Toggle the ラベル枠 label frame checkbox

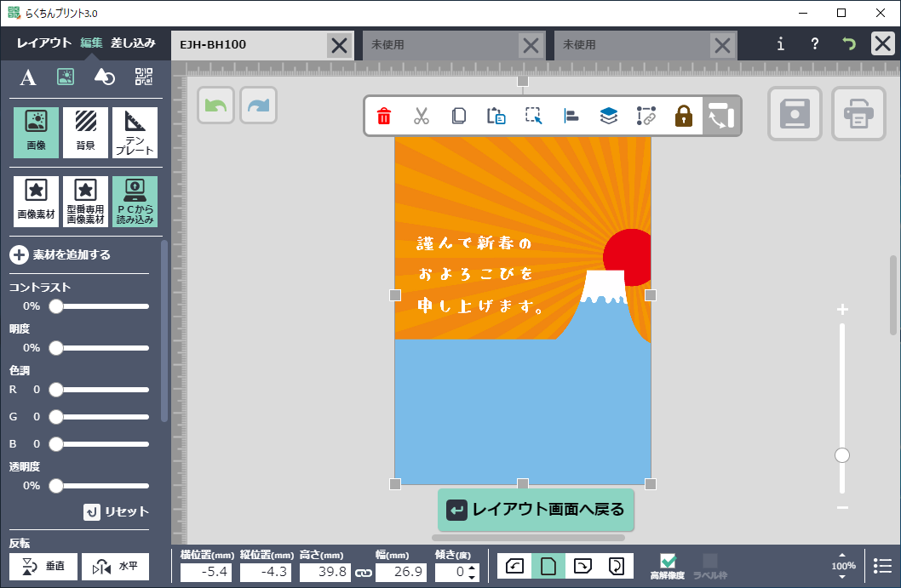pyautogui.click(x=710, y=561)
